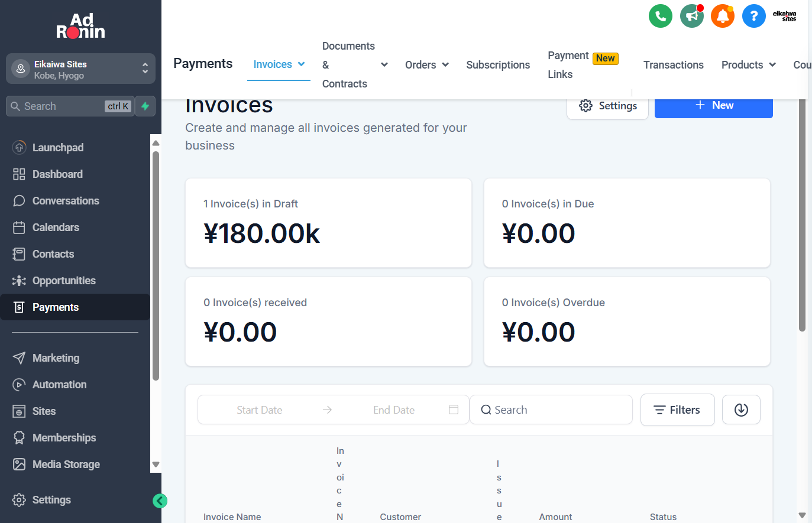The height and width of the screenshot is (523, 812).
Task: Click the green lightning quick actions icon
Action: coord(145,106)
